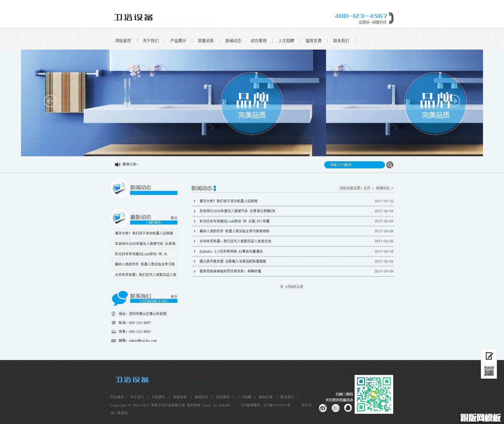The image size is (504, 424).
Task: Click the left arrow on the banner slider
Action: [x=50, y=101]
